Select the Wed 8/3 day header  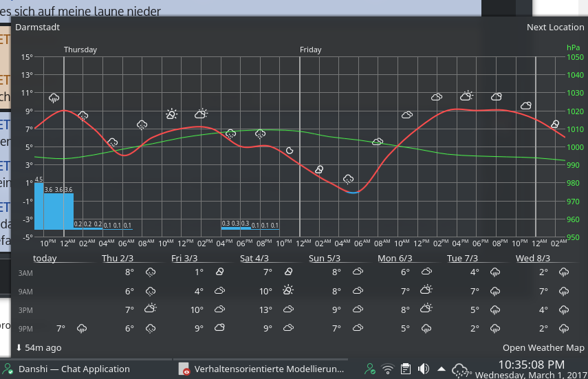click(x=533, y=258)
